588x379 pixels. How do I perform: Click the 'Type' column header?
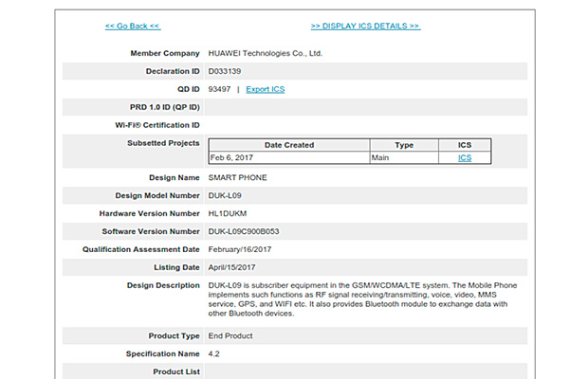pos(404,145)
